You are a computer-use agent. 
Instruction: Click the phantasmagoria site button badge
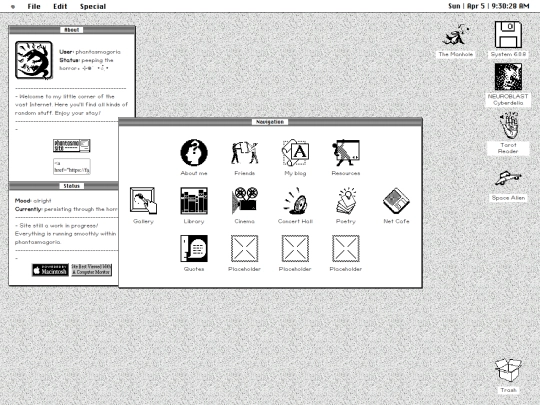[72, 146]
